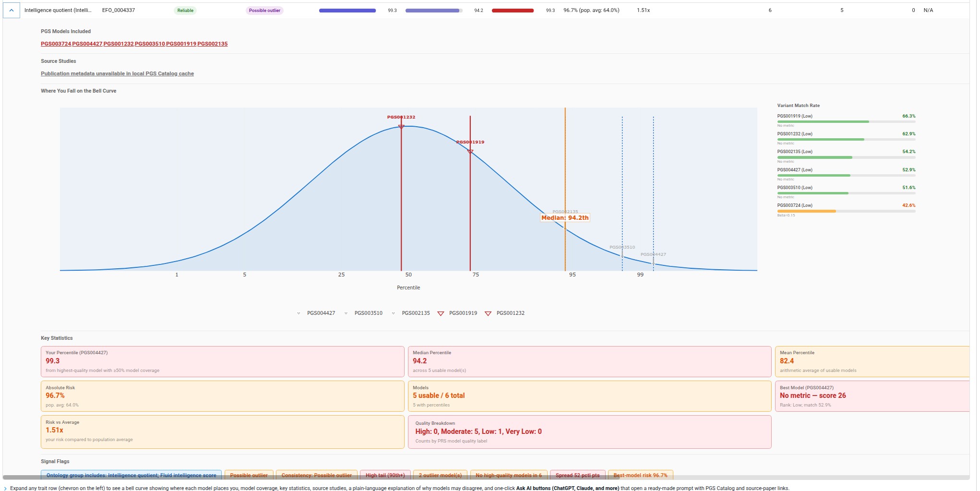Click the Risk vs Average 1.51x card

(223, 432)
